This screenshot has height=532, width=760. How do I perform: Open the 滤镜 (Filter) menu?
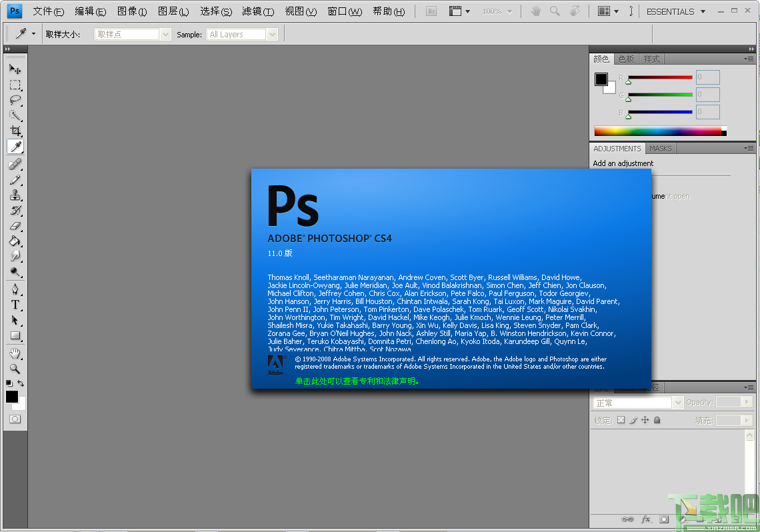click(x=257, y=11)
